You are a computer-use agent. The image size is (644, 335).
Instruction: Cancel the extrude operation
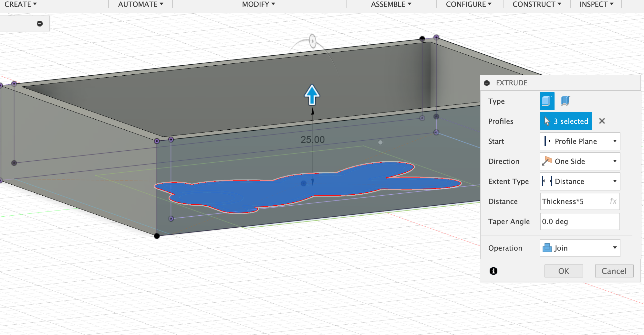point(614,271)
